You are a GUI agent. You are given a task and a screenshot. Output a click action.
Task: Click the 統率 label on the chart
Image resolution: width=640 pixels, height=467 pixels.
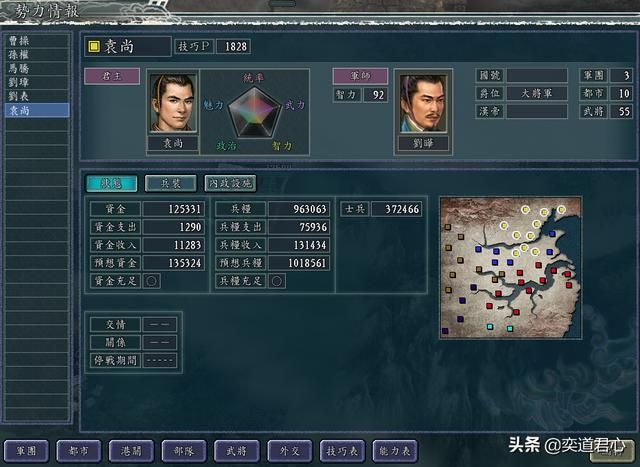click(254, 78)
